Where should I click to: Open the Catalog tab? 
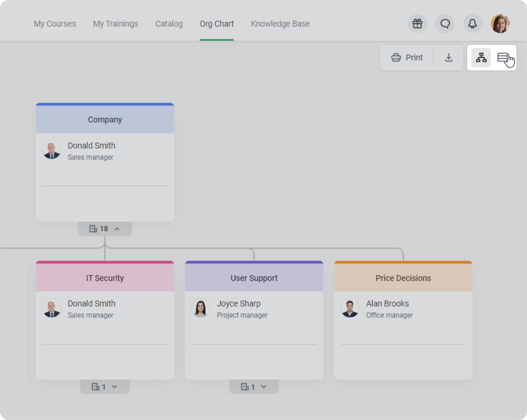(x=169, y=24)
